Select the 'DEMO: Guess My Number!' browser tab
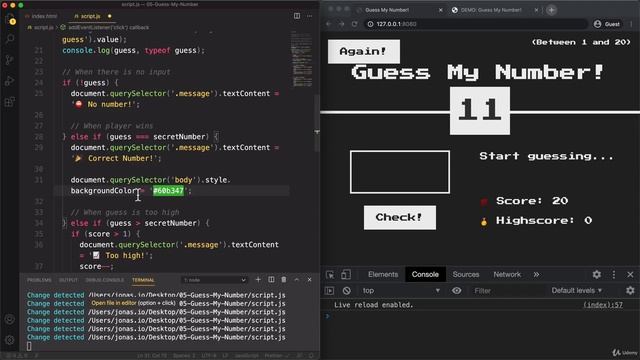The width and height of the screenshot is (640, 360). (x=491, y=10)
